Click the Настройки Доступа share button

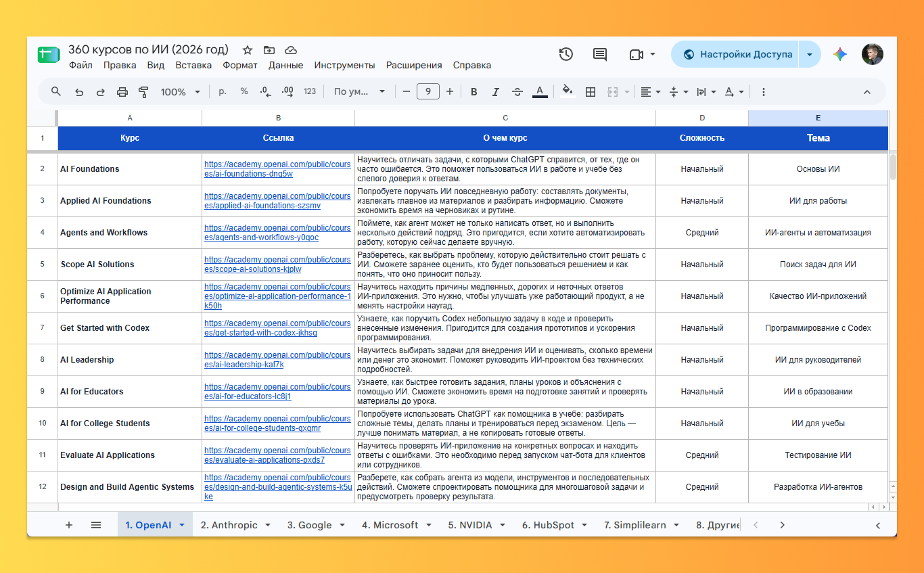tap(735, 55)
